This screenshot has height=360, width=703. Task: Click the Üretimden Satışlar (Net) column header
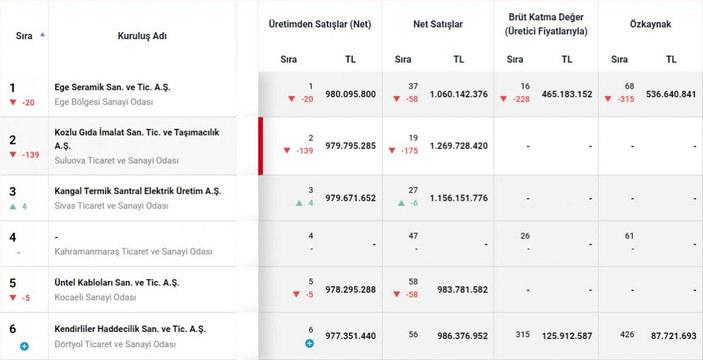pos(320,24)
